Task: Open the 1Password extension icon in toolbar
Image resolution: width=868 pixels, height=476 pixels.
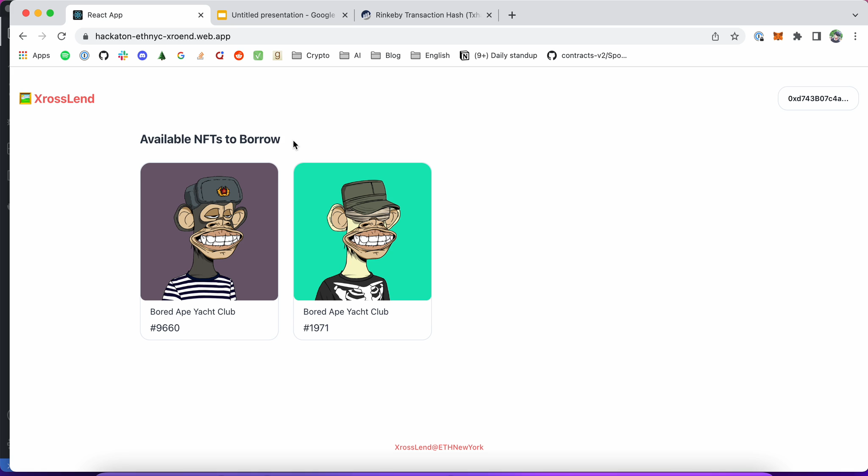Action: click(759, 36)
